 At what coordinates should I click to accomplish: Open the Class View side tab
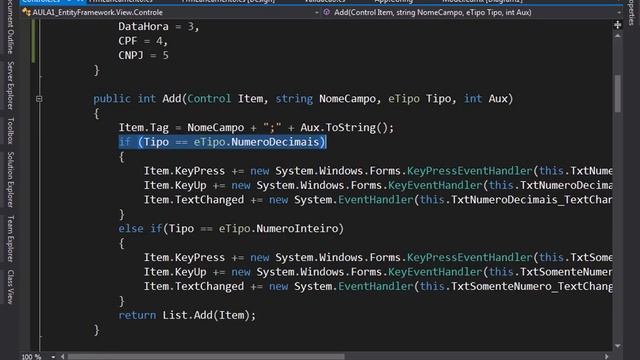tap(11, 287)
